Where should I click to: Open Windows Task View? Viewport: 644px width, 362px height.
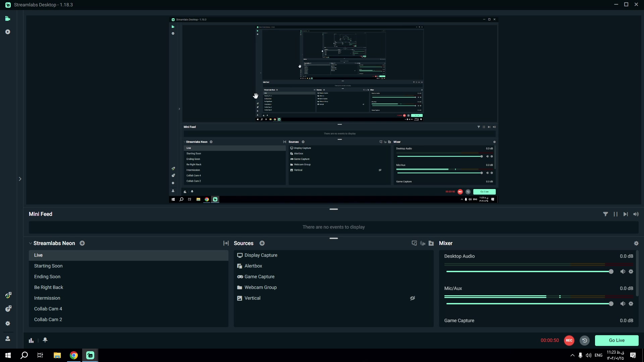[40, 355]
